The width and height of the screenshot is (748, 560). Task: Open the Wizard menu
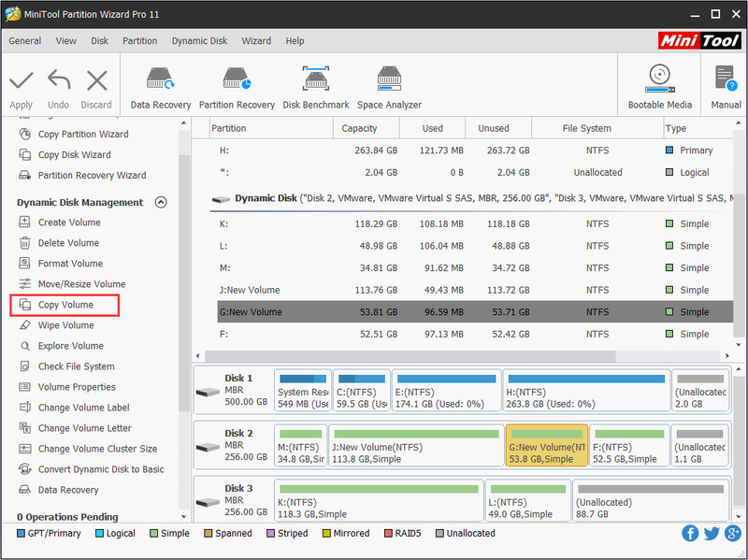point(256,40)
